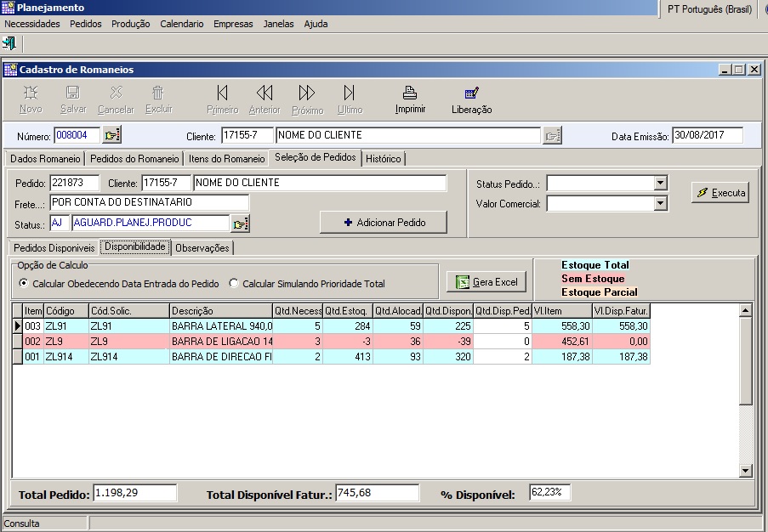Go to first record with Primeiro
This screenshot has height=532, width=768.
pyautogui.click(x=222, y=93)
